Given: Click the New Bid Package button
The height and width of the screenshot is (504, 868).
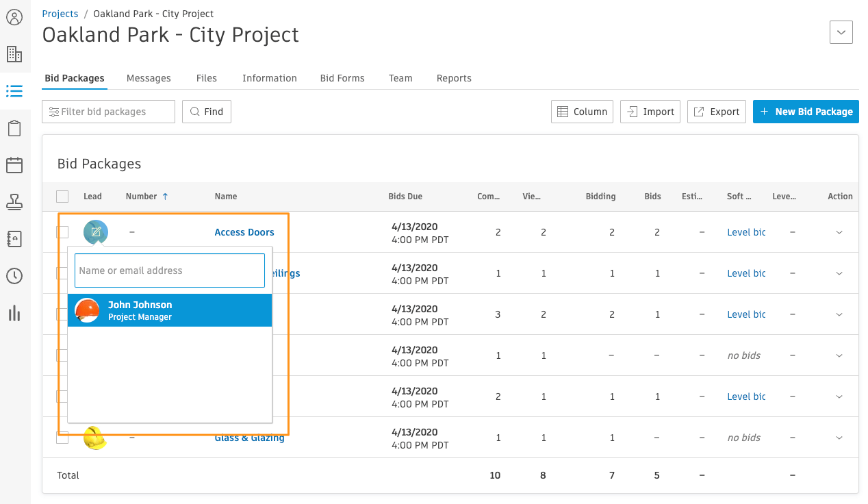Looking at the screenshot, I should (806, 112).
